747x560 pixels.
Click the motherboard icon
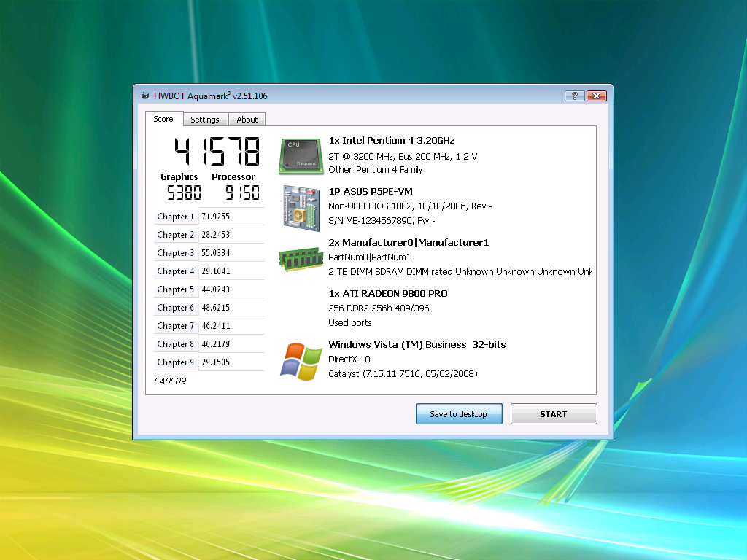pyautogui.click(x=301, y=208)
